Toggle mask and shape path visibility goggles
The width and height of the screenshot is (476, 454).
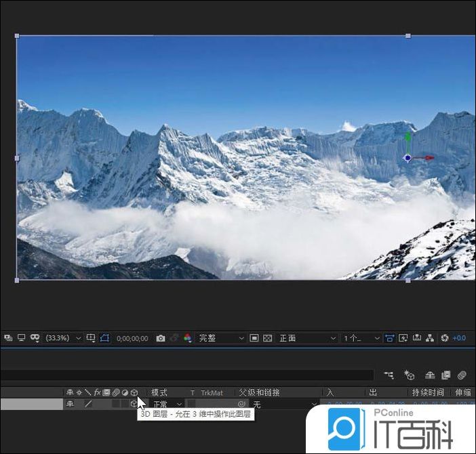[x=35, y=337]
